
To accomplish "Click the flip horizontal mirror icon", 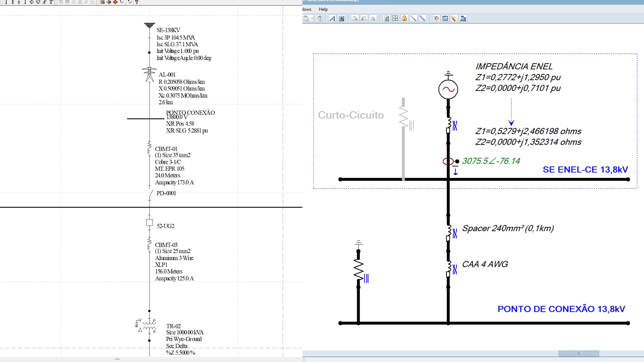I will click(x=373, y=18).
